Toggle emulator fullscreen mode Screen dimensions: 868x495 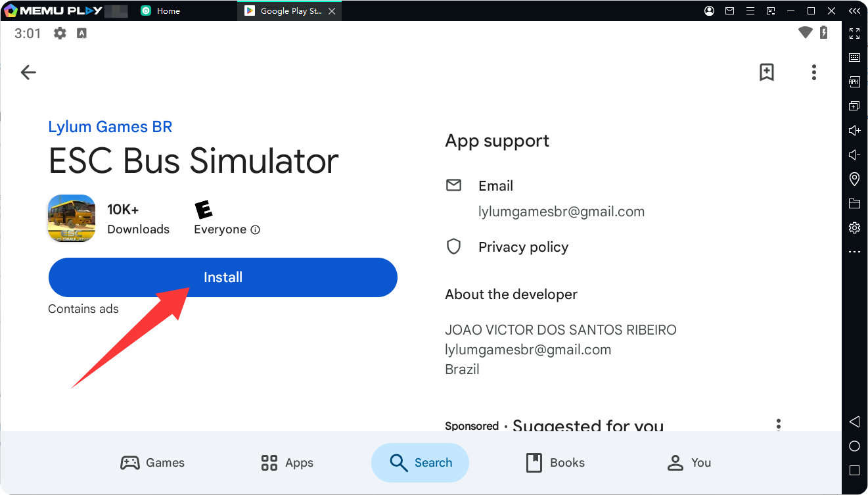(854, 34)
